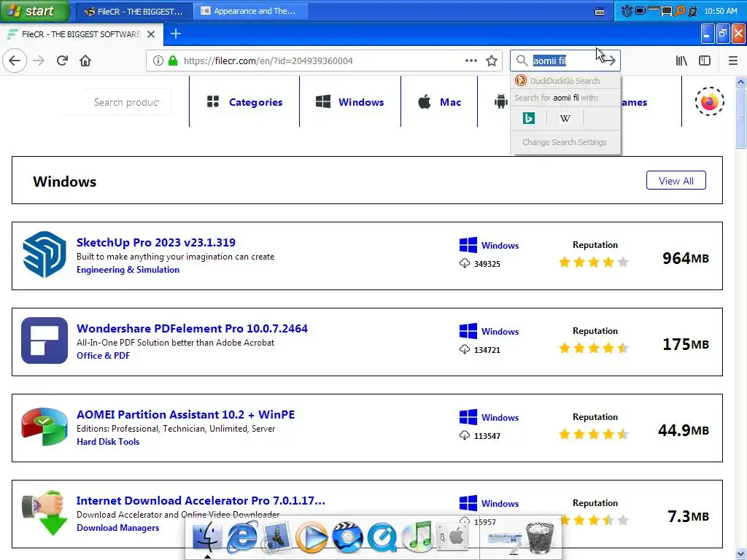Image resolution: width=747 pixels, height=560 pixels.
Task: Click the orange magnifier tray icon
Action: coord(680,10)
